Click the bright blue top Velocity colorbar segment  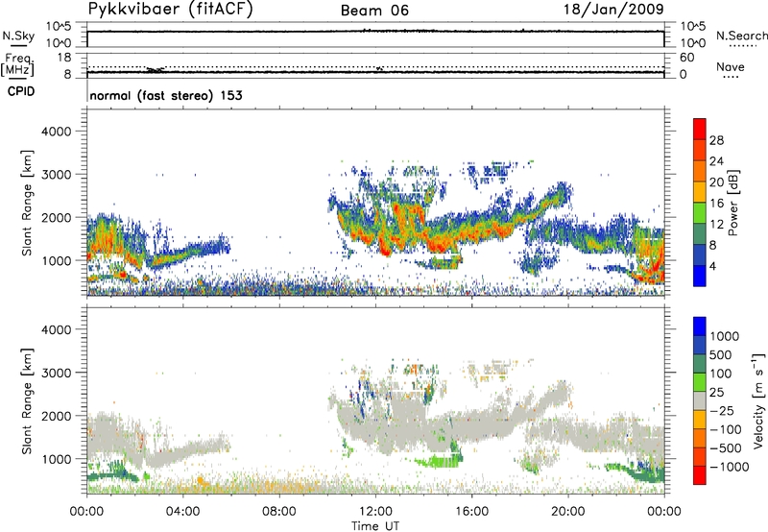(x=700, y=326)
